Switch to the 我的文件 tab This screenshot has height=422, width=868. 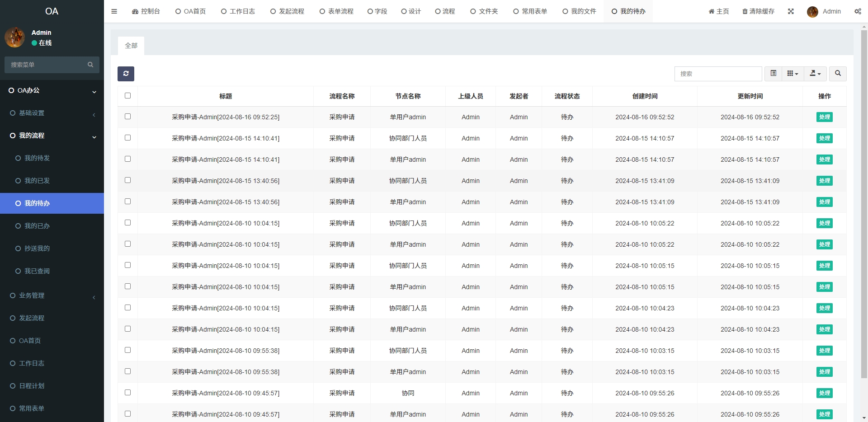[579, 11]
